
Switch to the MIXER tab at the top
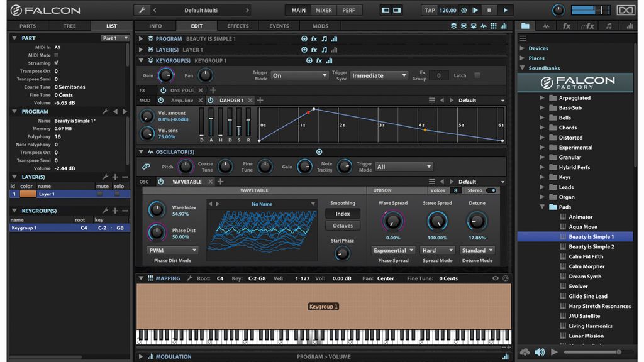point(323,10)
